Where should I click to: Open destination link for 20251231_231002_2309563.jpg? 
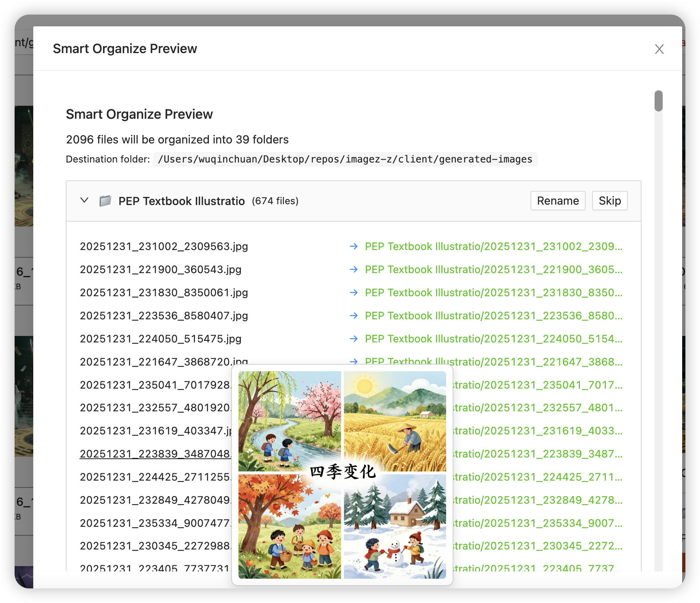coord(493,246)
